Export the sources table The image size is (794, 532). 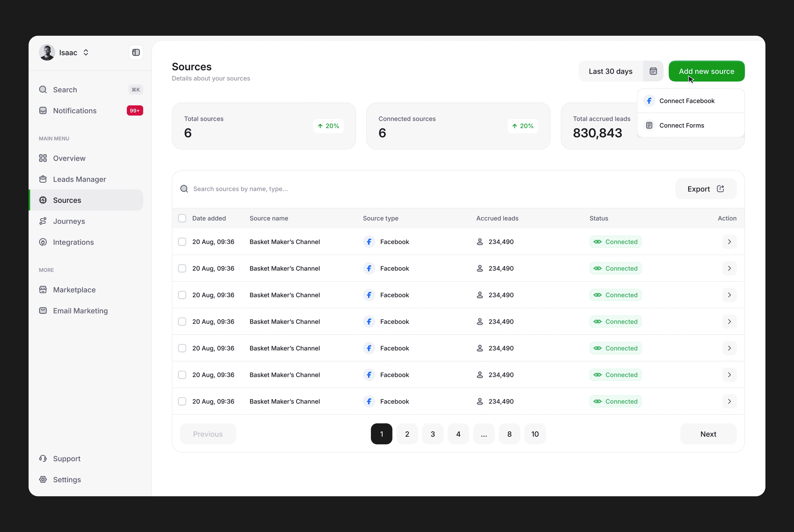click(706, 189)
